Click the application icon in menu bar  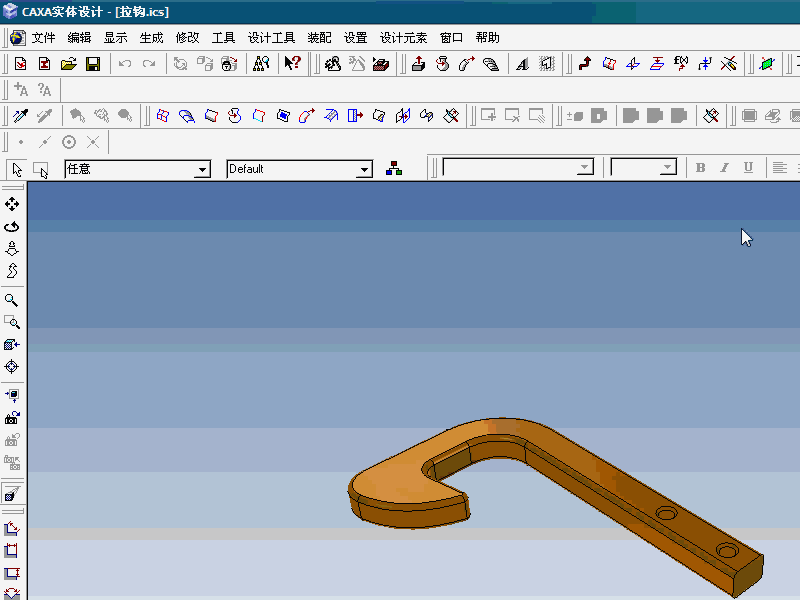coord(18,38)
